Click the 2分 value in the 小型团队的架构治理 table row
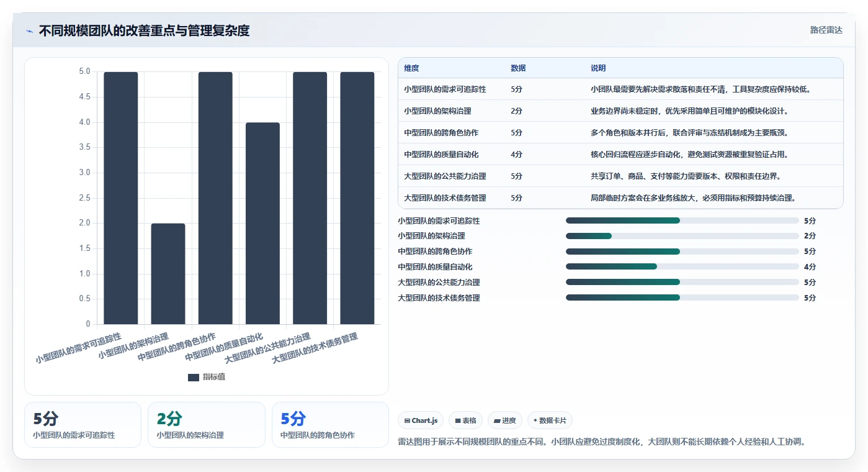 [x=516, y=111]
